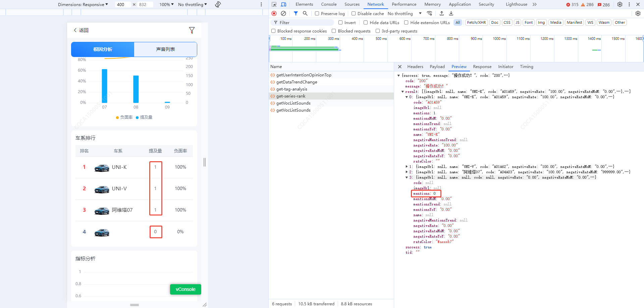Viewport: 644px width, 308px height.
Task: Collapse result item 3 in the preview tree
Action: point(407,177)
